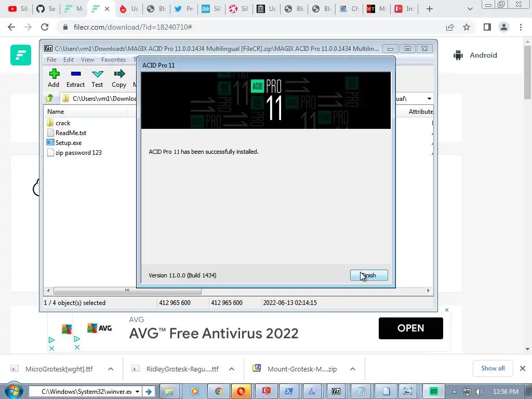Open Opera from the taskbar
The image size is (532, 399).
[241, 392]
